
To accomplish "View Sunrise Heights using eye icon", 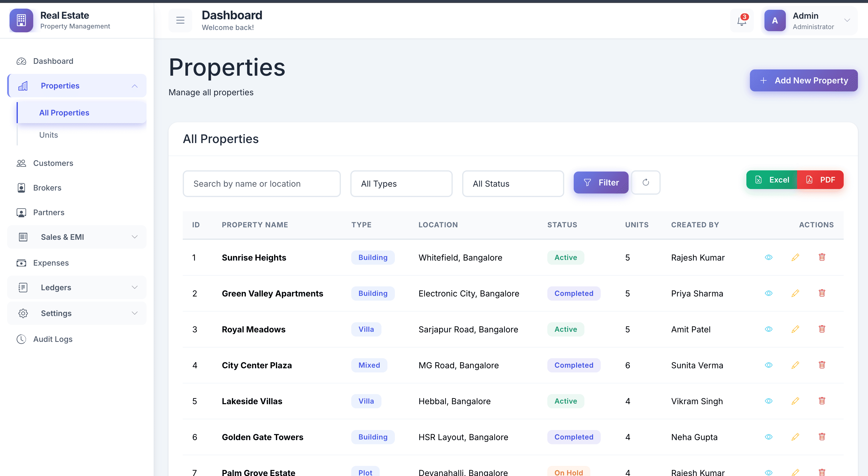I will 769,258.
